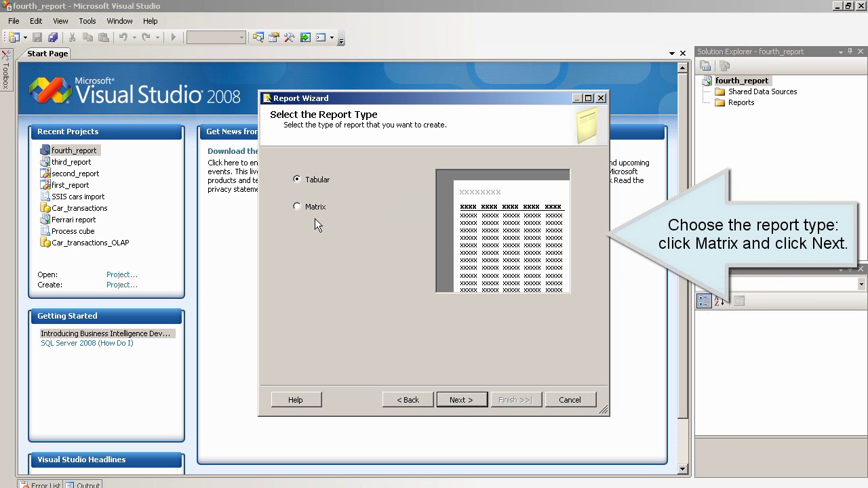Image resolution: width=868 pixels, height=488 pixels.
Task: Click the Solution Explorer Properties icon
Action: [x=705, y=66]
